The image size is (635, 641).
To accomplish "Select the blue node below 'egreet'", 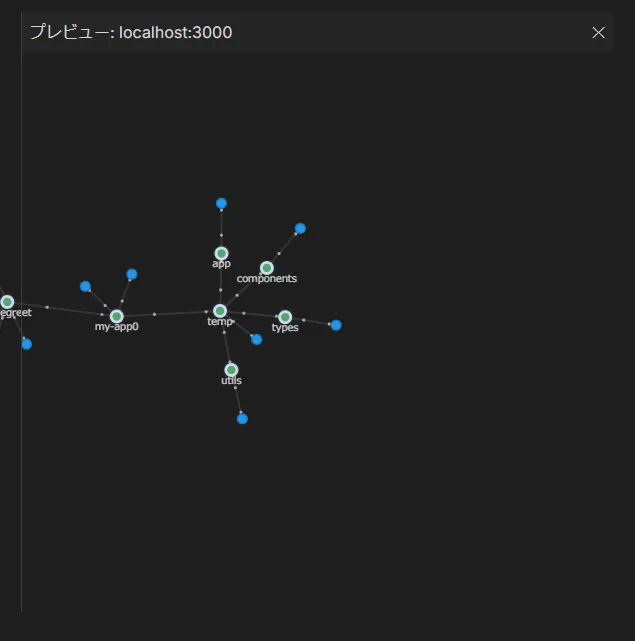I will click(x=27, y=345).
